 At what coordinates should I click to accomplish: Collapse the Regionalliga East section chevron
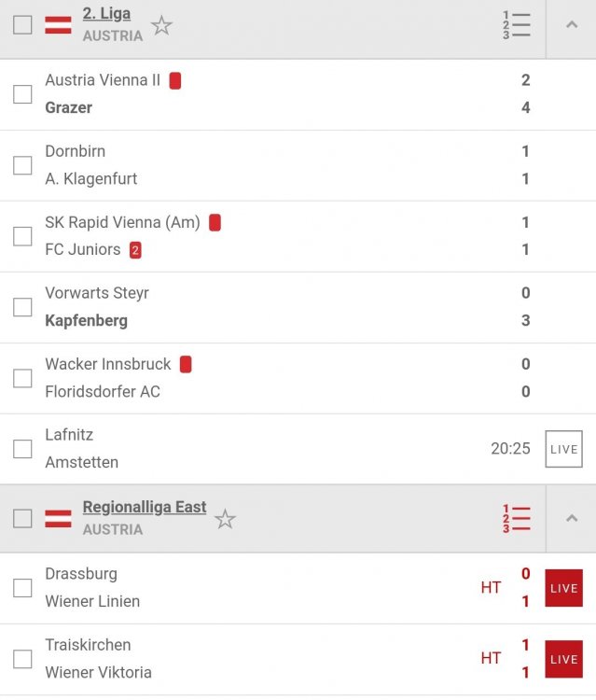point(572,518)
